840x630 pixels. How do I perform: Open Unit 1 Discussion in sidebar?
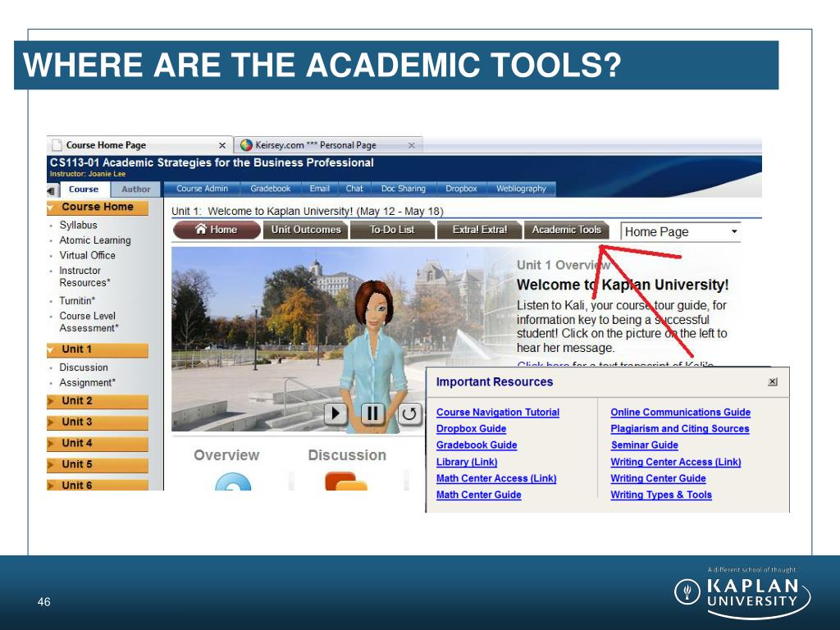tap(84, 367)
